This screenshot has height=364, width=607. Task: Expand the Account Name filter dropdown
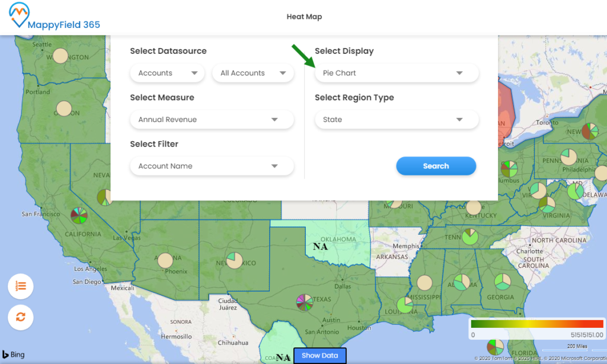click(x=212, y=166)
